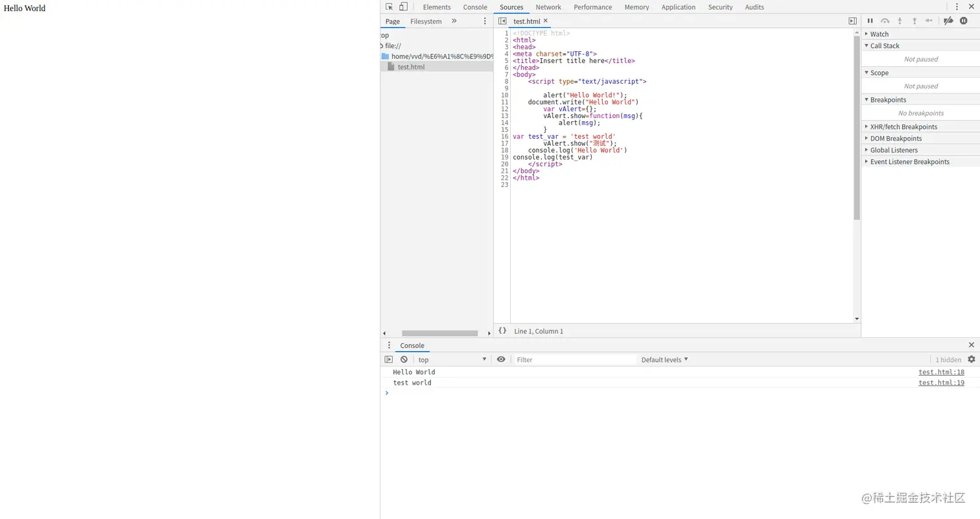
Task: Select the Sources tab
Action: click(x=511, y=7)
